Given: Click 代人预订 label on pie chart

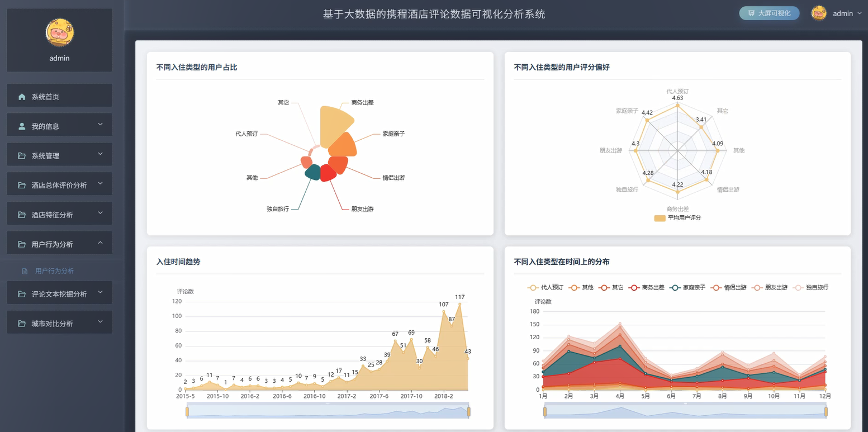Looking at the screenshot, I should (x=246, y=134).
